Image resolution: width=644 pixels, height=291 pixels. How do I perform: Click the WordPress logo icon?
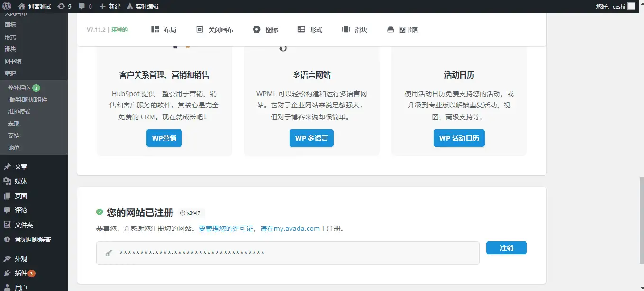tap(7, 7)
